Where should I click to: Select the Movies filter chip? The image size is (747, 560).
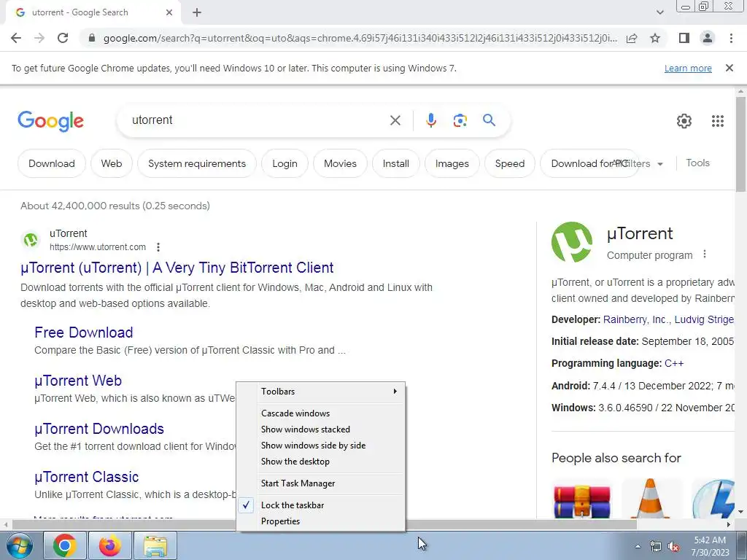340,163
